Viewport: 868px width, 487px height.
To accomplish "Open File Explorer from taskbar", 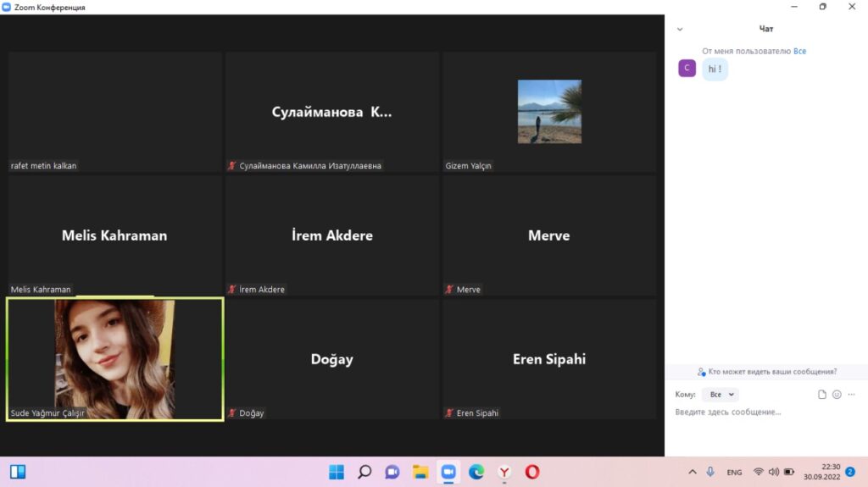I will 420,472.
